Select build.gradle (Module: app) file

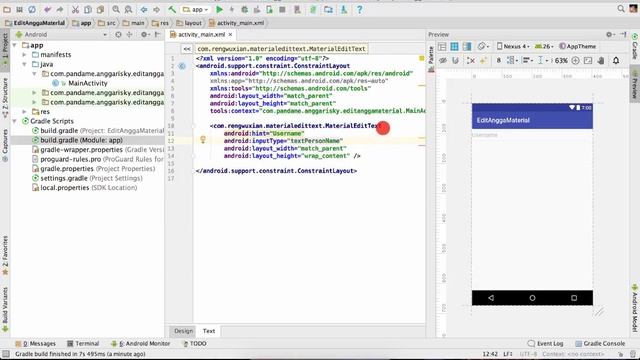click(81, 140)
